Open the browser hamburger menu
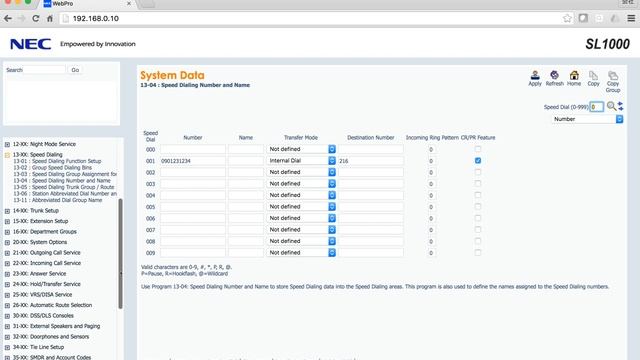Screen dimensions: 640x360 pyautogui.click(x=631, y=18)
